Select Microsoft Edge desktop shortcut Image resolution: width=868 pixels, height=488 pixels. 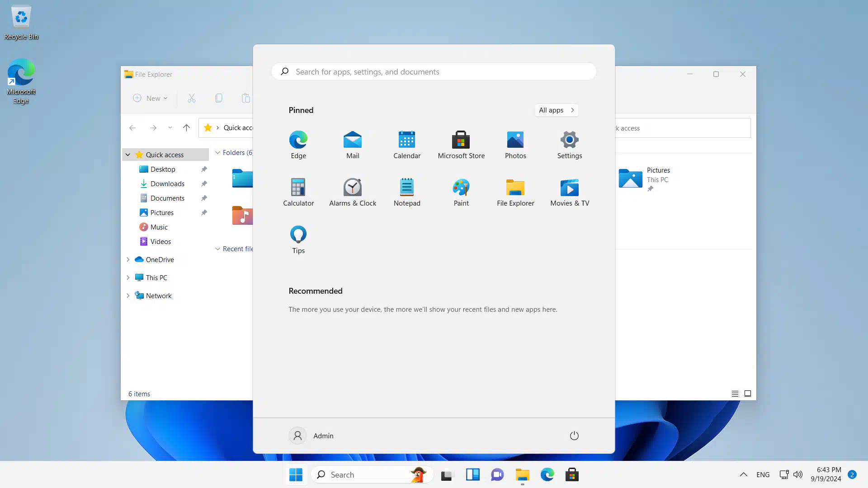click(x=21, y=81)
